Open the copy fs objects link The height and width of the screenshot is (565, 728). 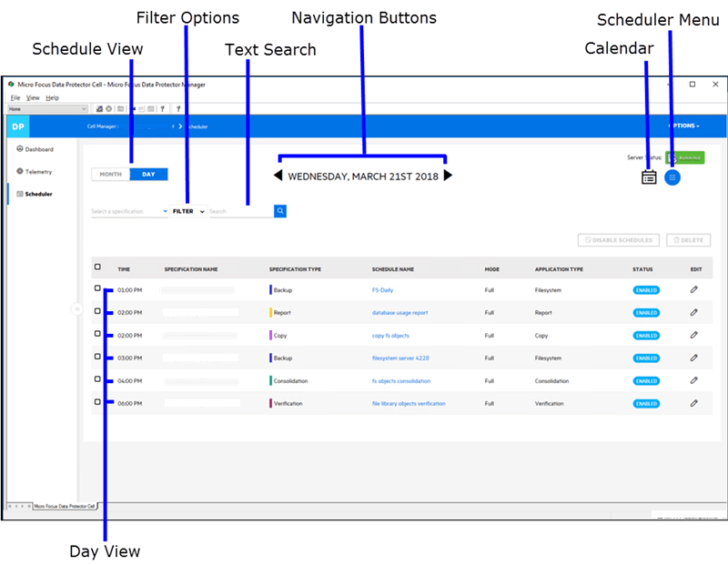tap(390, 336)
